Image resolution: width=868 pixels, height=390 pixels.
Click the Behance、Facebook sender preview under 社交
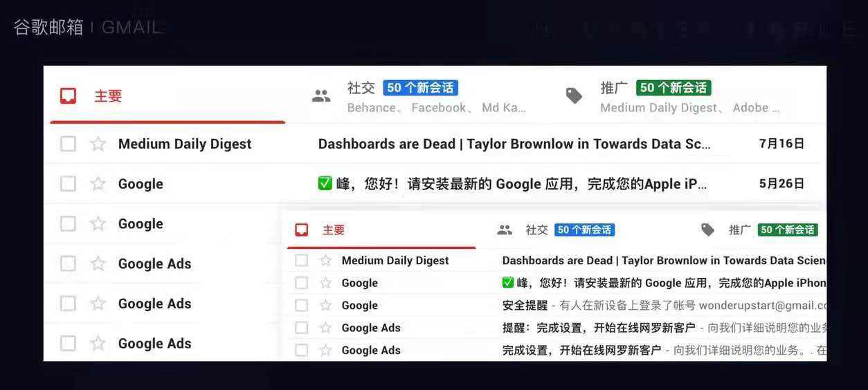click(x=436, y=108)
